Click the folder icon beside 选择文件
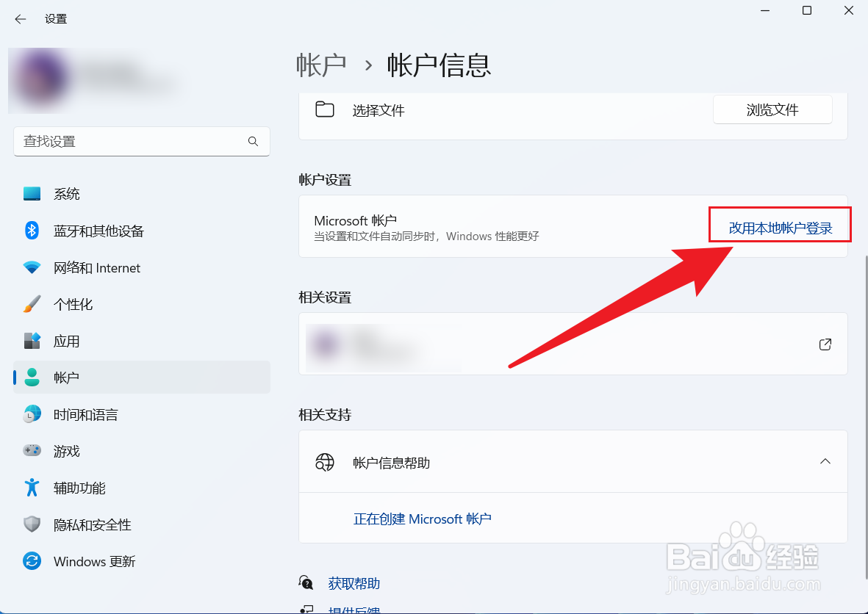 point(324,109)
